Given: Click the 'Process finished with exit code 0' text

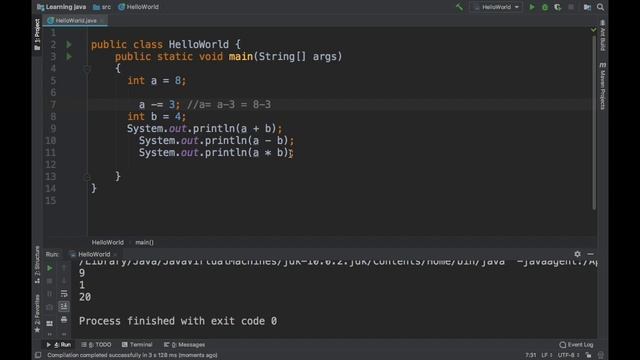Looking at the screenshot, I should (178, 321).
